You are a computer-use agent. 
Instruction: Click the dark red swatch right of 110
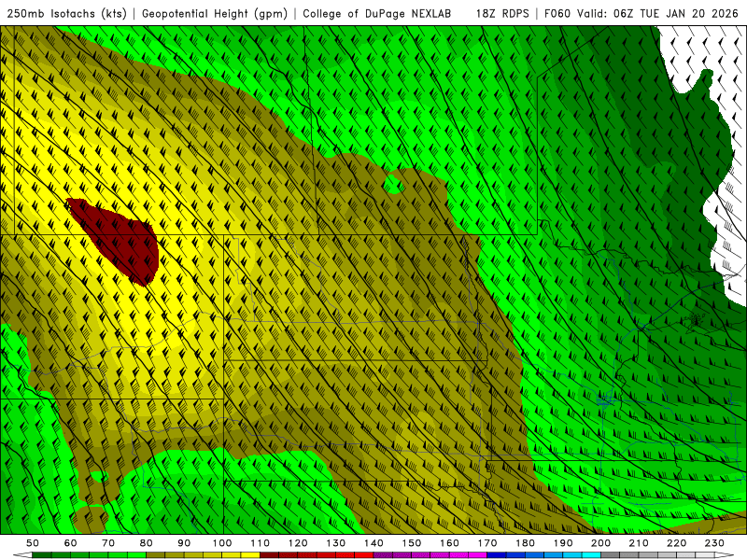269,555
